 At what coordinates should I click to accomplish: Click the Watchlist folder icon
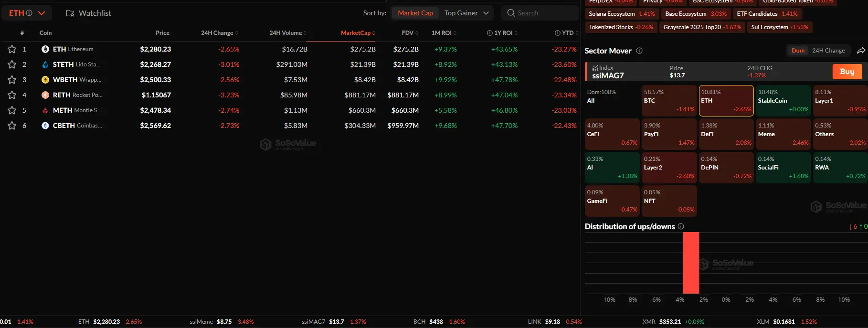70,13
